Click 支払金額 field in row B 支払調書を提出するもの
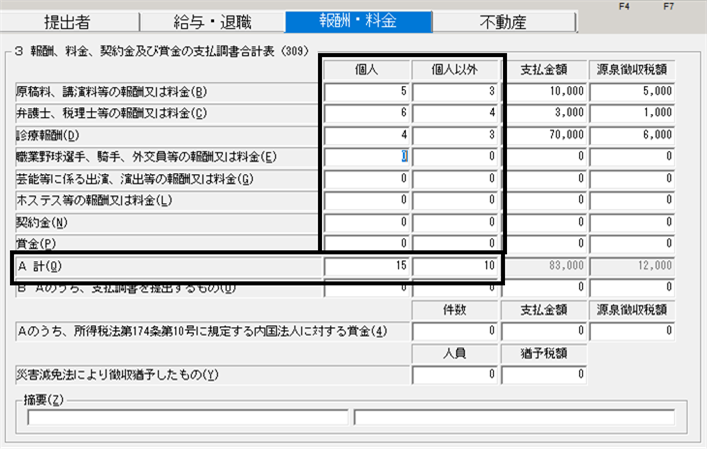The height and width of the screenshot is (449, 707). pos(544,288)
